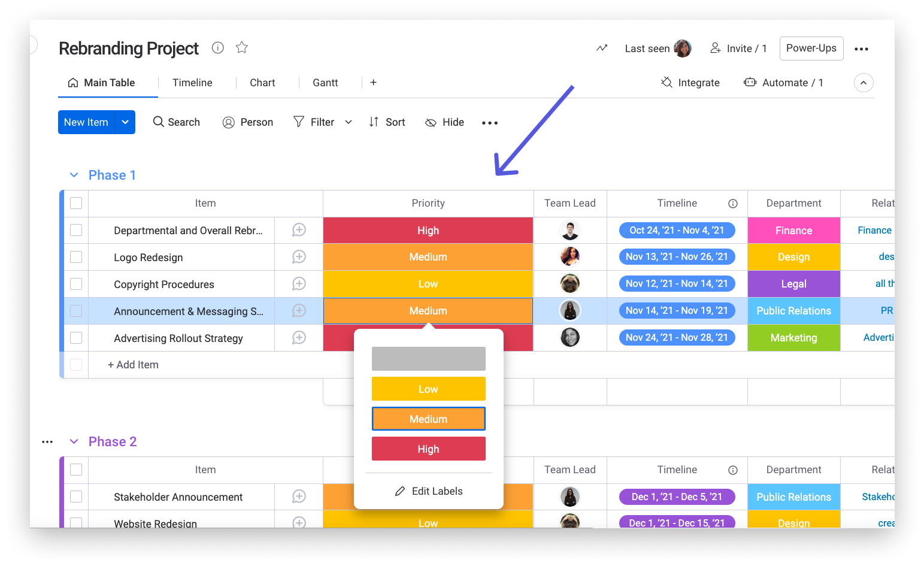Switch to the Timeline view tab

[192, 83]
